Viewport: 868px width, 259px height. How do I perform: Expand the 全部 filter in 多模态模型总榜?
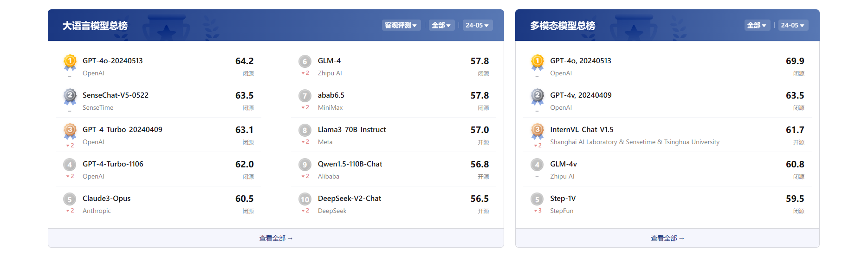(x=757, y=25)
